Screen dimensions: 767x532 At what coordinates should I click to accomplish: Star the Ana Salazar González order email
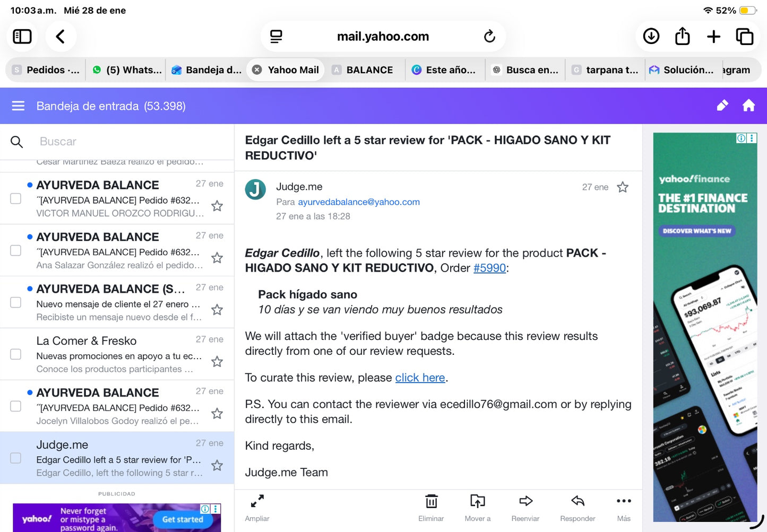217,258
